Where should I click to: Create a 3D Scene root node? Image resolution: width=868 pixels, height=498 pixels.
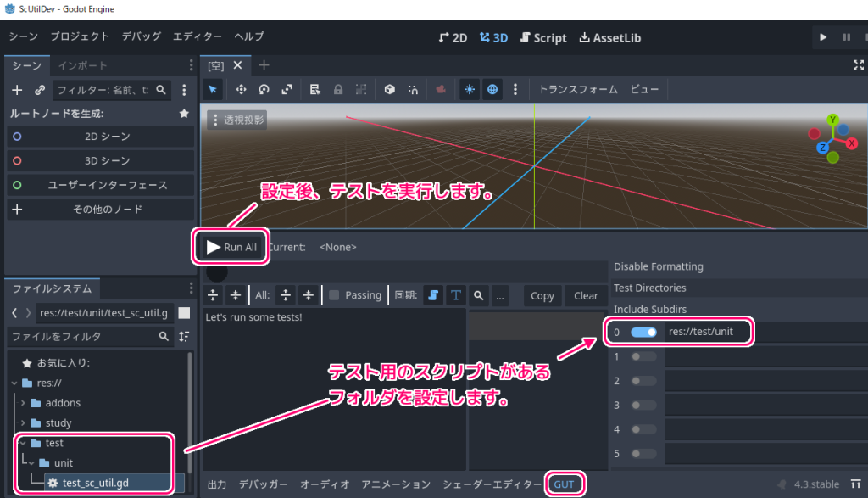tap(101, 160)
